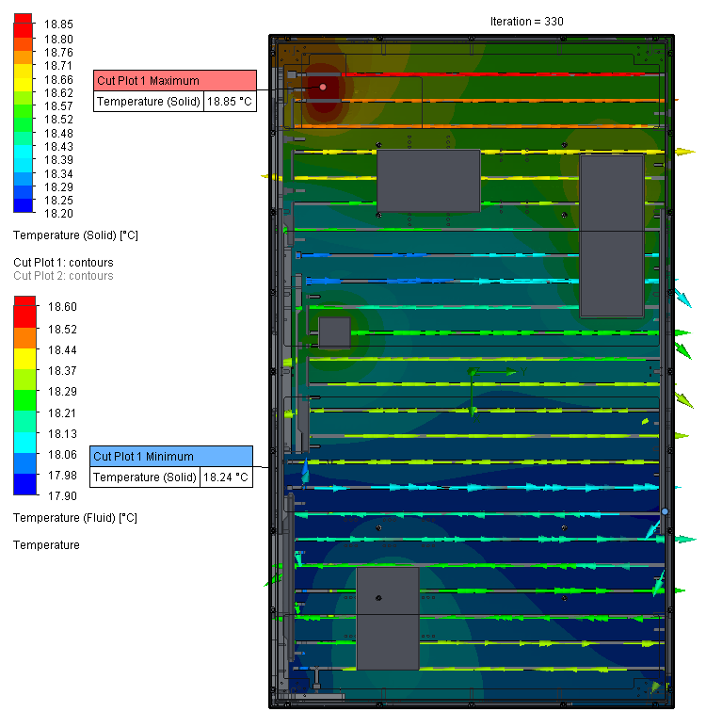The width and height of the screenshot is (722, 728).
Task: Click the 18.20 minimum value on solid legend
Action: coord(58,214)
